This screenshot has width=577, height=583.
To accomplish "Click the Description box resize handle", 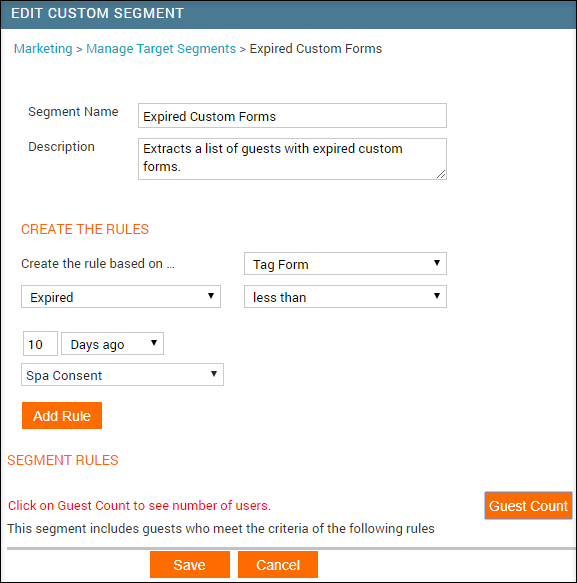I will [441, 174].
